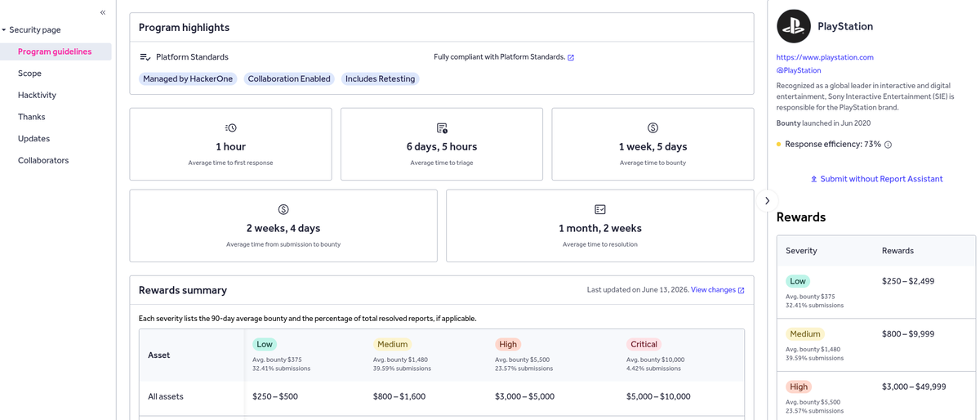
Task: Collapse right panel using chevron arrow button
Action: click(x=767, y=201)
